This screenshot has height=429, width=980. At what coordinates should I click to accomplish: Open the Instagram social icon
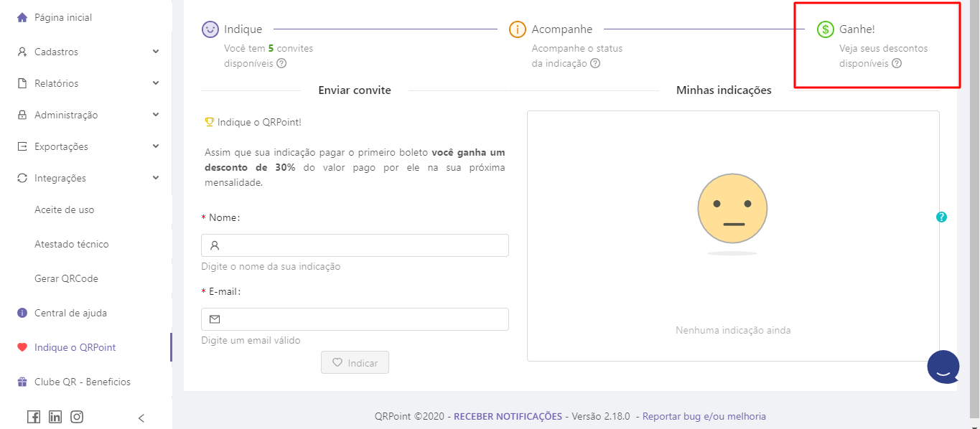[77, 417]
